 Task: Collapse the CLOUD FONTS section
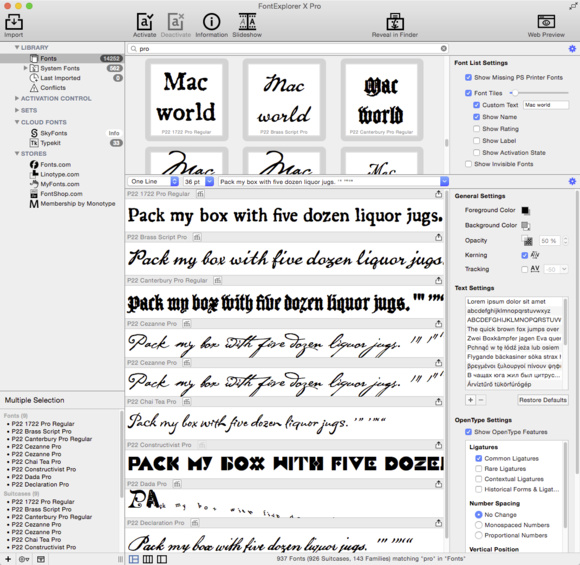(x=17, y=122)
